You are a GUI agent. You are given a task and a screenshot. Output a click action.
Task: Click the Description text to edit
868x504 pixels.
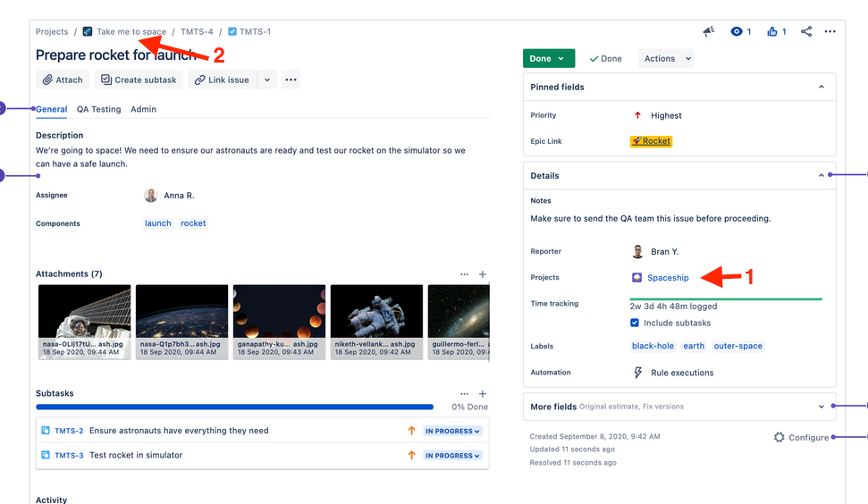point(250,157)
